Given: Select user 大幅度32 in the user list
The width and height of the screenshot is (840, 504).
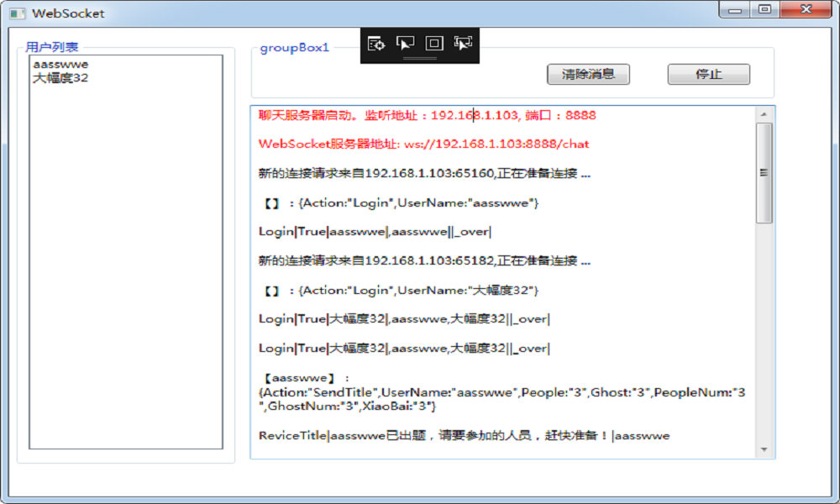Looking at the screenshot, I should pos(60,78).
